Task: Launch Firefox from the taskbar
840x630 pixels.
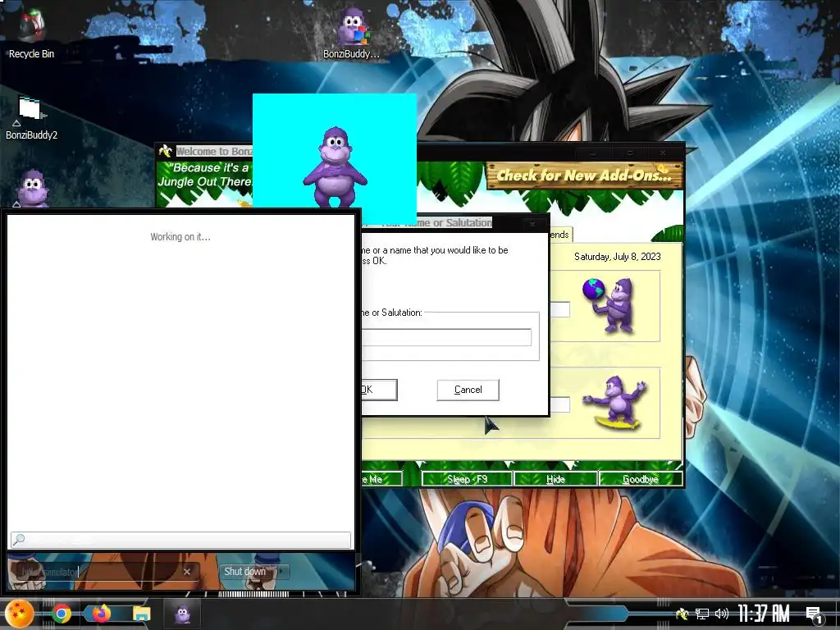Action: [101, 614]
